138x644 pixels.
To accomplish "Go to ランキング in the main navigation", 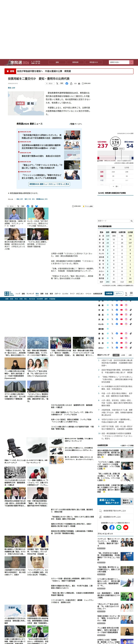I will point(30,294).
